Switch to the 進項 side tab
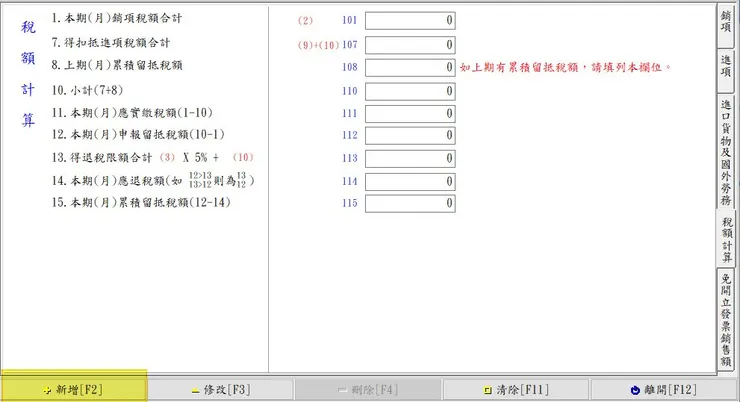Image resolution: width=740 pixels, height=402 pixels. [726, 70]
